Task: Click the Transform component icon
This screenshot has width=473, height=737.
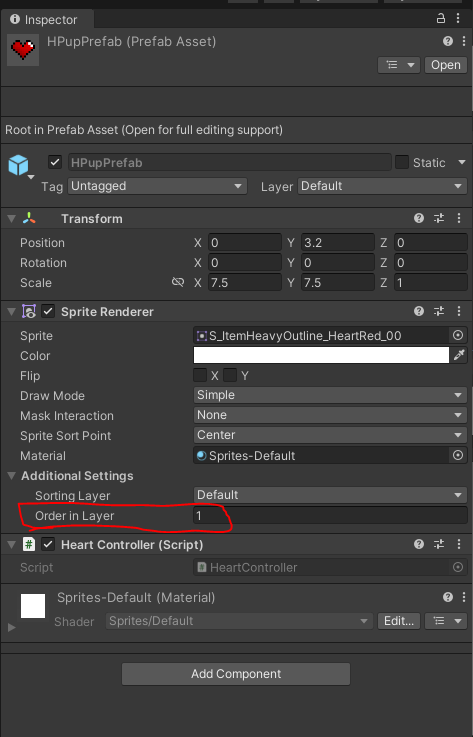Action: (29, 218)
